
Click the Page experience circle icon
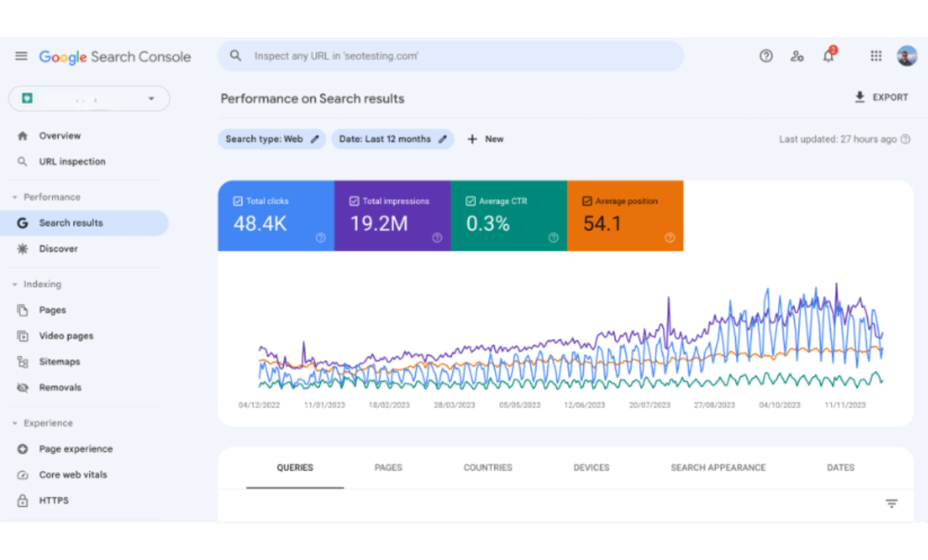23,449
